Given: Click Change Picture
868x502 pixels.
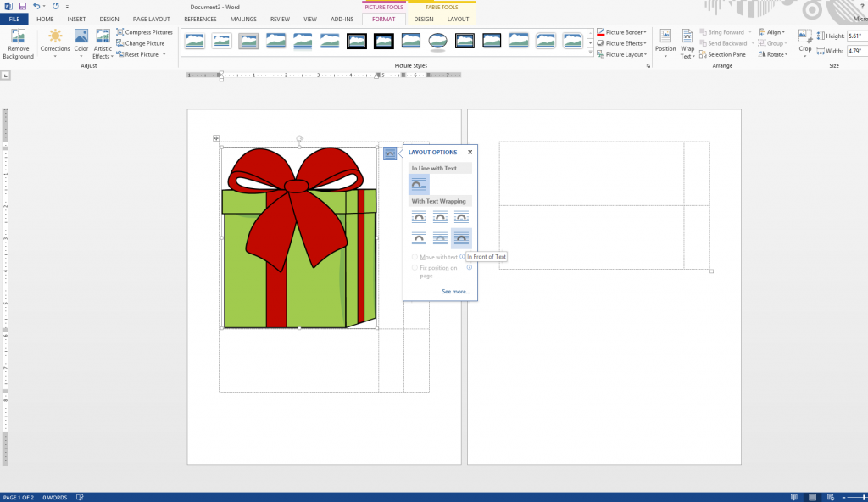Looking at the screenshot, I should click(x=141, y=43).
